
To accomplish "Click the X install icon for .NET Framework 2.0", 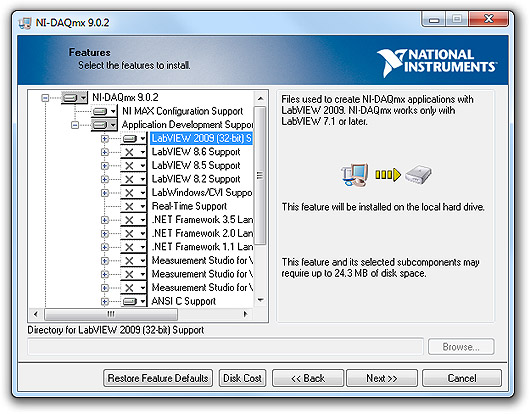I will (x=129, y=234).
